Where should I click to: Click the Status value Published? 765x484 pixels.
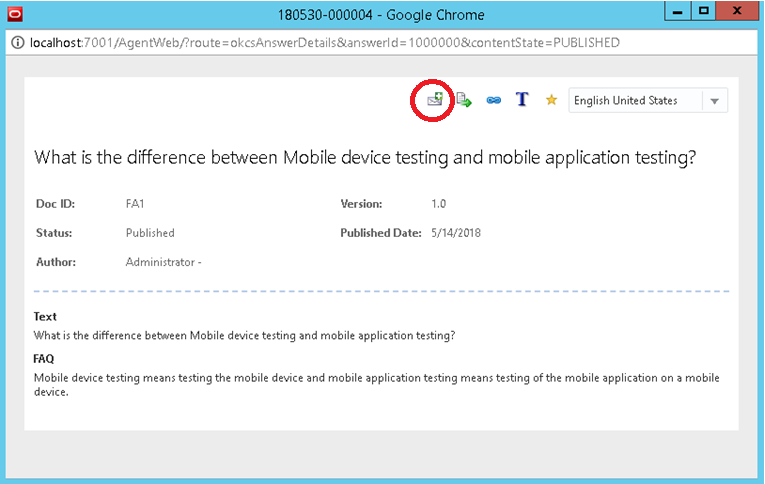tap(150, 233)
